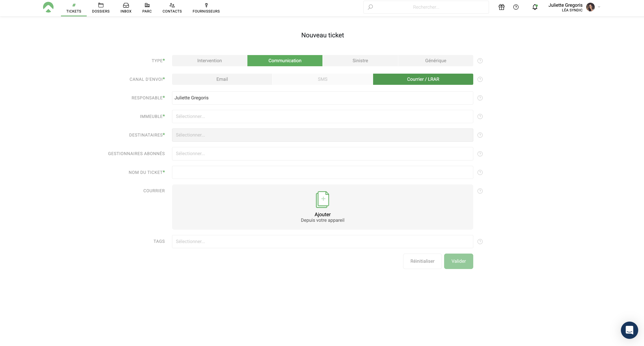Image resolution: width=644 pixels, height=346 pixels.
Task: Click the green home logo icon
Action: (48, 7)
